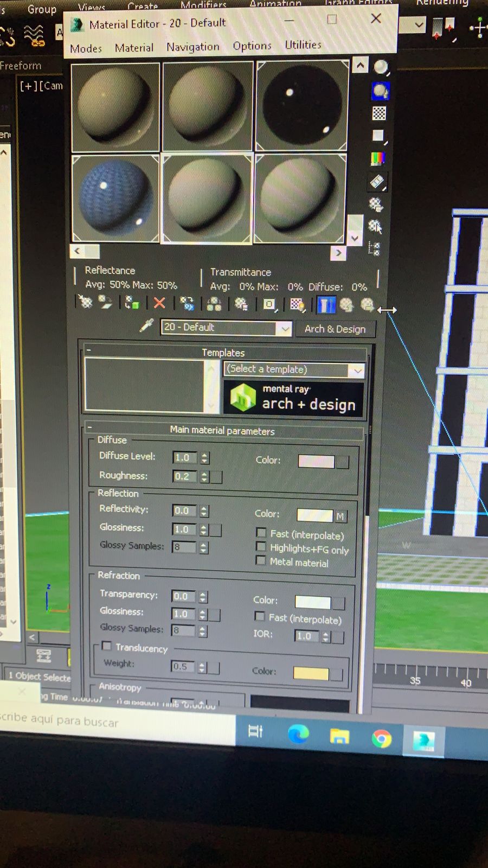
Task: Open the material name 20 - Default dropdown
Action: pyautogui.click(x=285, y=328)
